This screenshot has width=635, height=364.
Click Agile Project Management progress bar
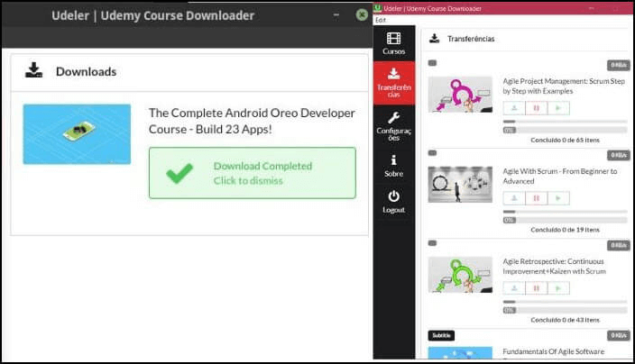pyautogui.click(x=565, y=121)
